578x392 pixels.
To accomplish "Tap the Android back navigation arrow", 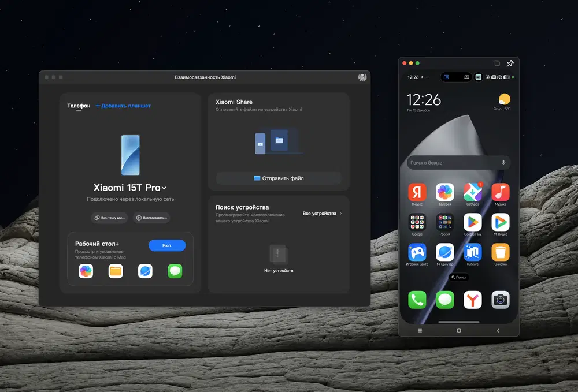I will (x=498, y=331).
